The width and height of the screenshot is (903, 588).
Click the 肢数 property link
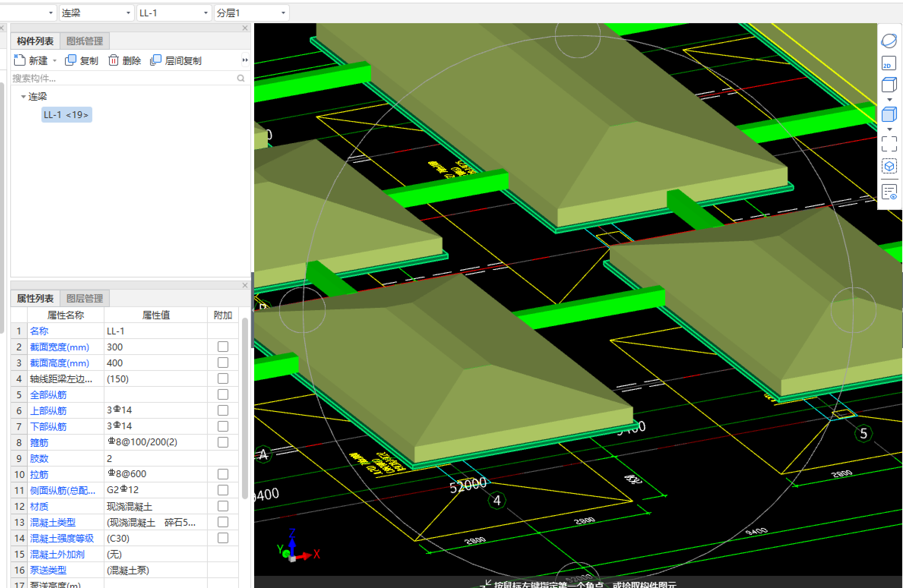coord(39,459)
